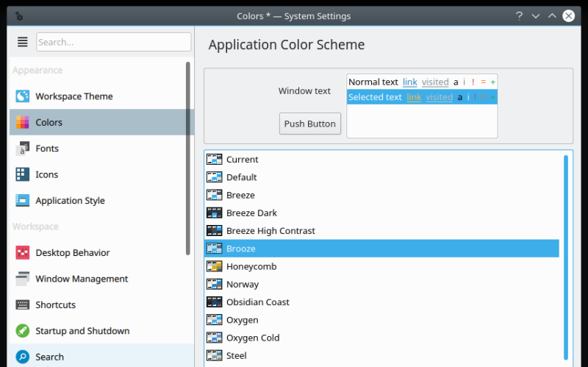Click 'visited' link in Selected text row
Image resolution: width=588 pixels, height=367 pixels.
439,97
